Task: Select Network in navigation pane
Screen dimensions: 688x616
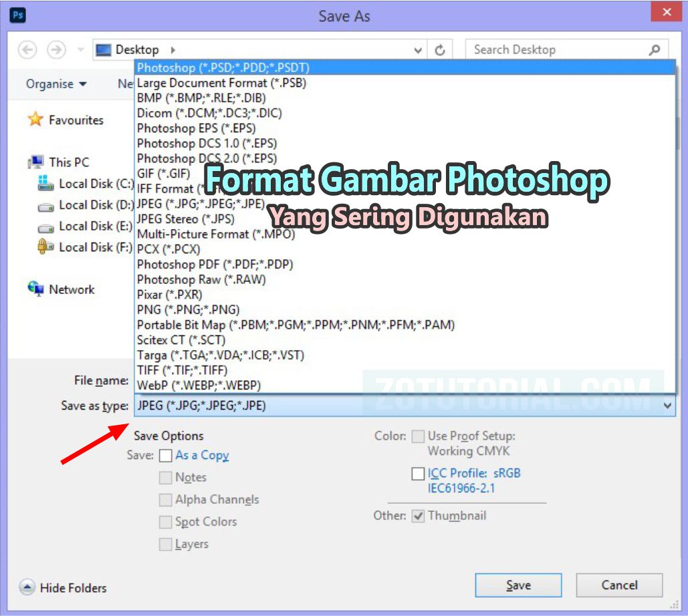Action: (x=72, y=289)
